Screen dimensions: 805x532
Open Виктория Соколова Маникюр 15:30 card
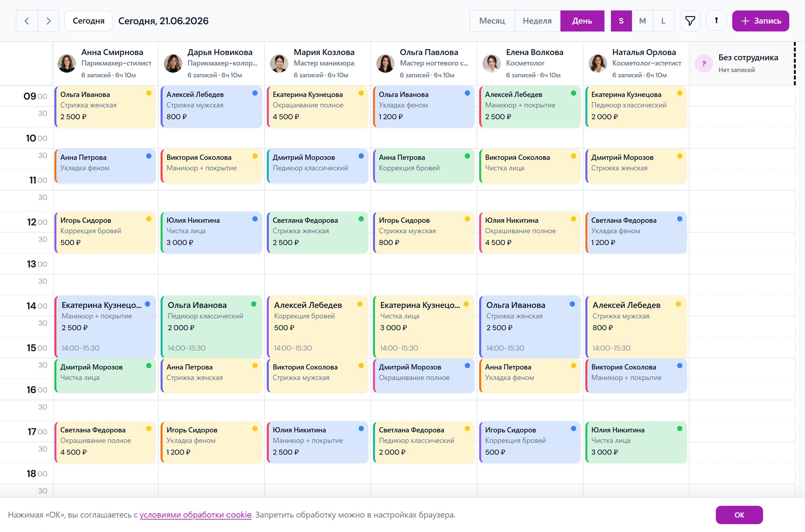tap(636, 376)
